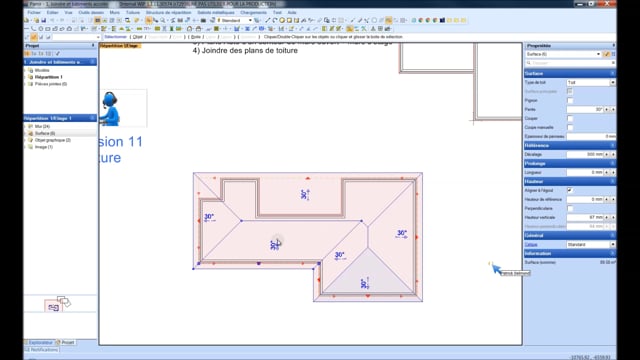Open the Chargements menu
Image resolution: width=640 pixels, height=360 pixels.
coord(253,13)
